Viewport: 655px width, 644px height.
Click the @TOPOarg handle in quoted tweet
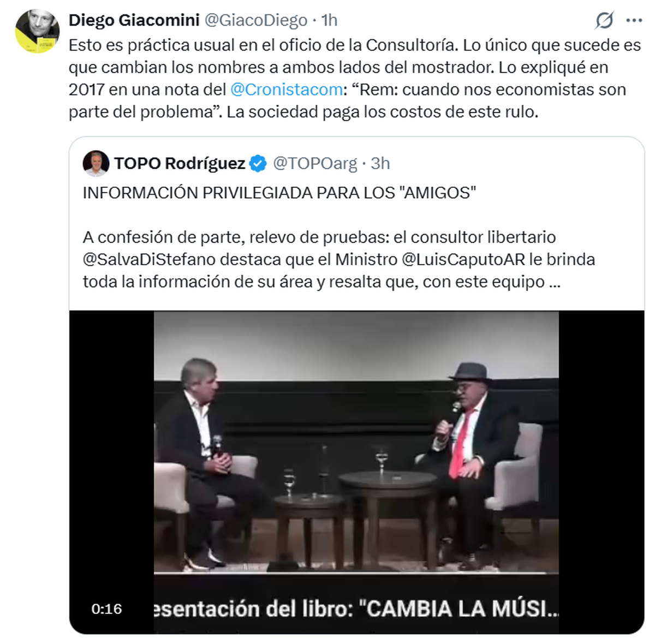pyautogui.click(x=315, y=163)
